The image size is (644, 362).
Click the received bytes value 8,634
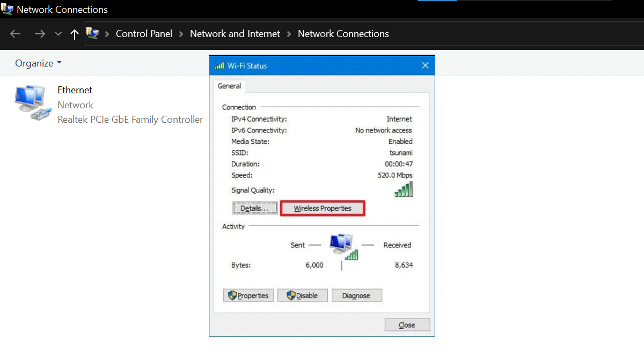pos(404,265)
